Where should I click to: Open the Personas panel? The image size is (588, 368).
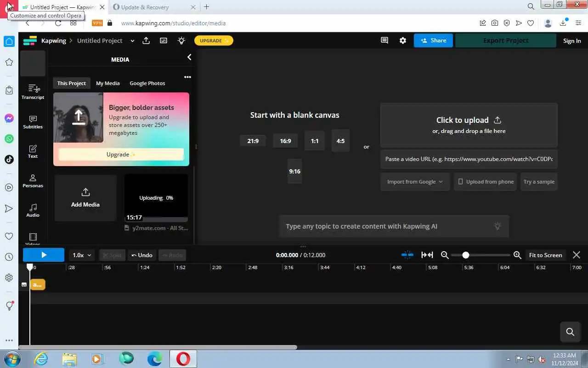point(33,181)
